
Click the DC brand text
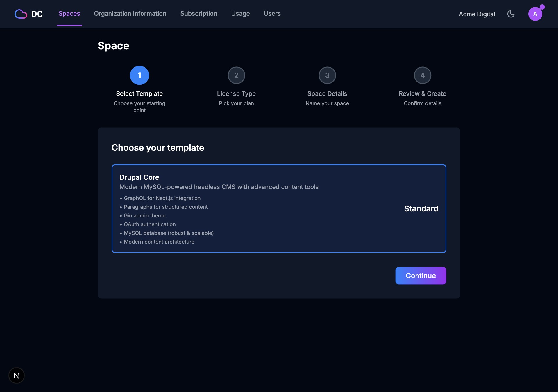point(37,14)
